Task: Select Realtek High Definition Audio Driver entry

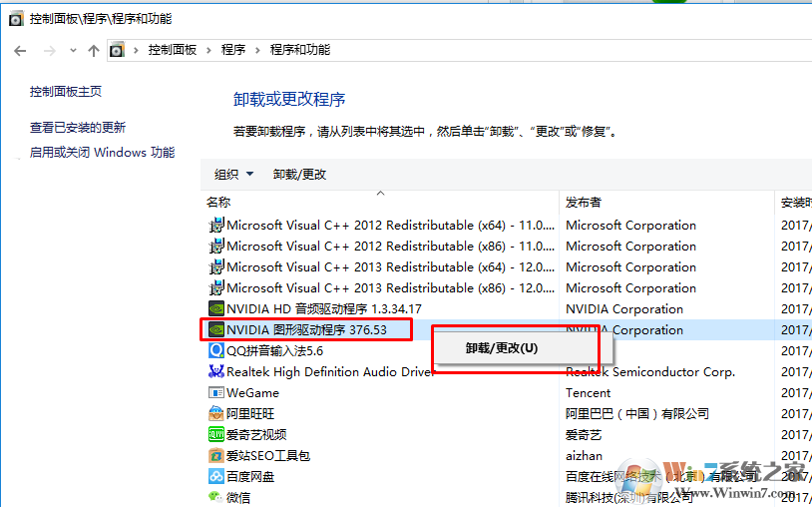Action: pyautogui.click(x=330, y=372)
